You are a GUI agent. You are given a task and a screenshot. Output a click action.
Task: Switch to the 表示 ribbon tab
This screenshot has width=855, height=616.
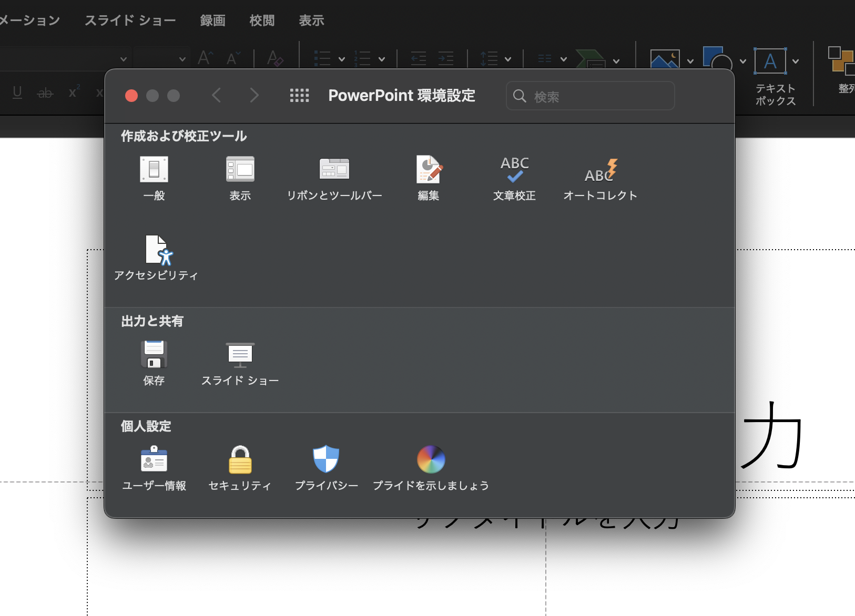[x=312, y=20]
